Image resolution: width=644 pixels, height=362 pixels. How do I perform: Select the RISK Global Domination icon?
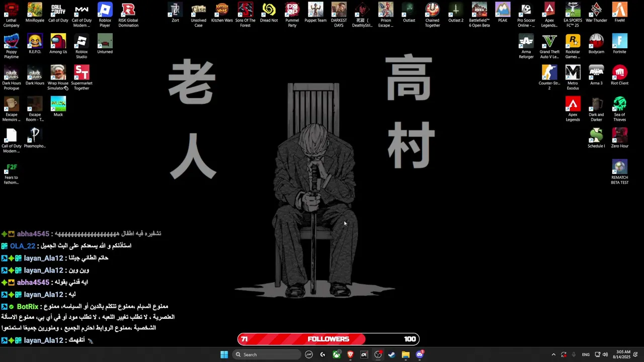click(x=128, y=15)
